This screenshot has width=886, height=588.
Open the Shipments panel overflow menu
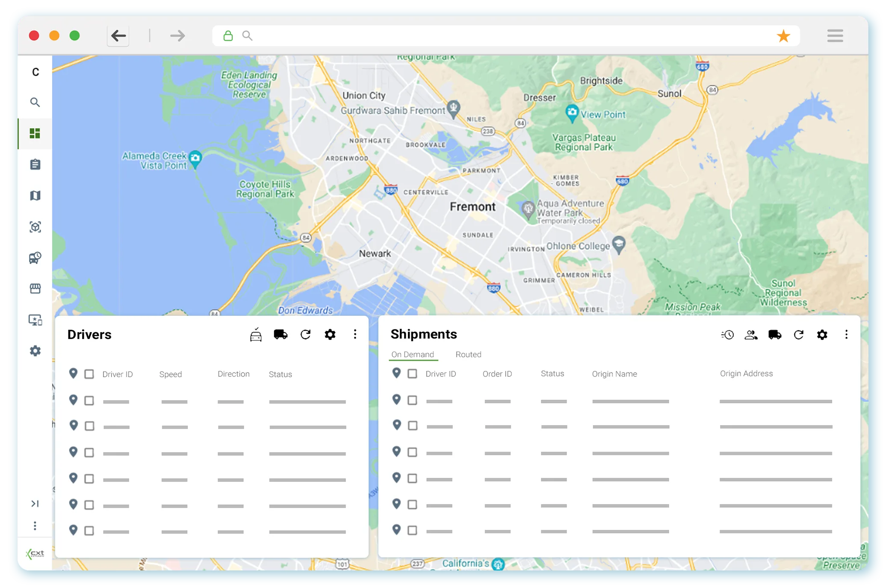coord(846,335)
